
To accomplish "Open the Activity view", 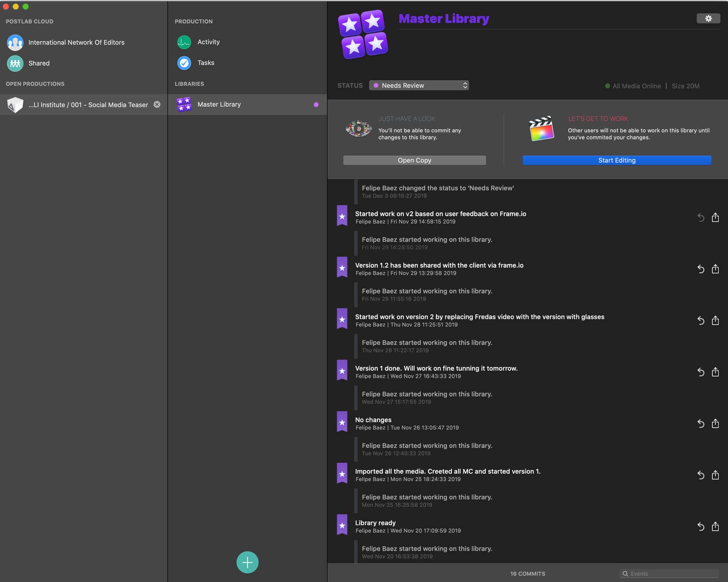I will 198,42.
